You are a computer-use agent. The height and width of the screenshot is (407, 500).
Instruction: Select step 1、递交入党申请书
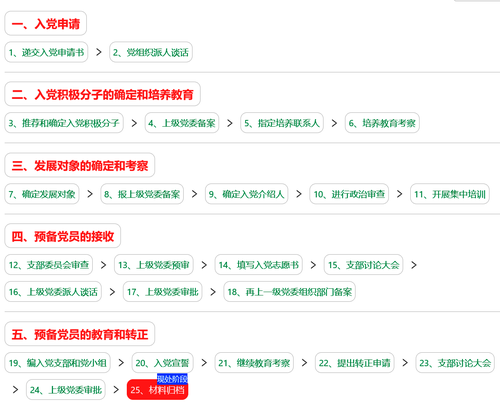click(46, 52)
